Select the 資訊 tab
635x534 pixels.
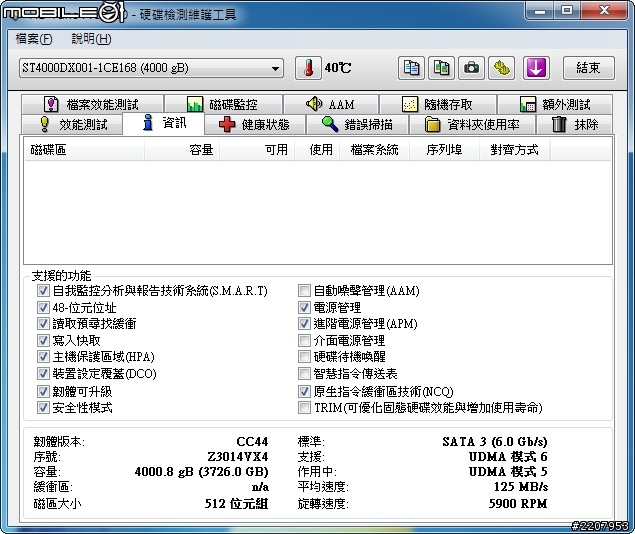[164, 123]
